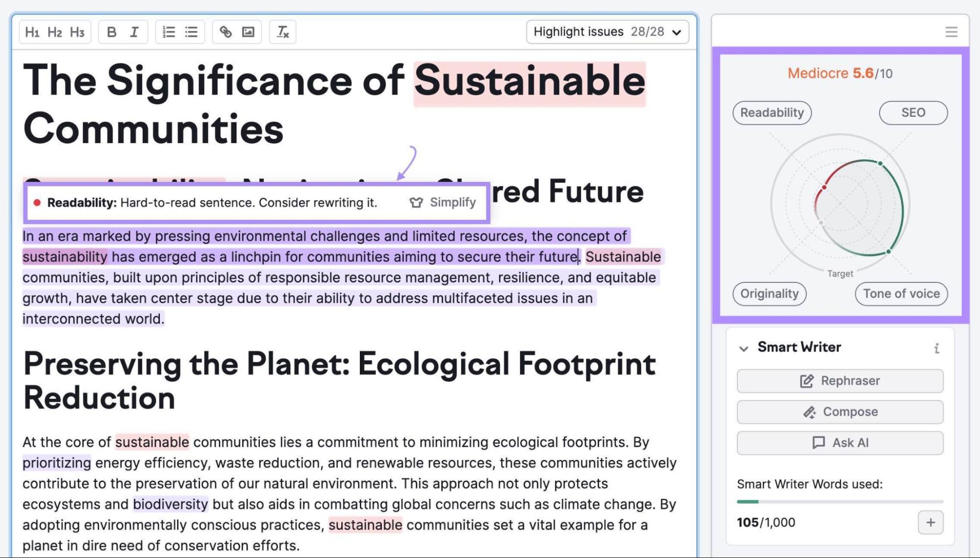Apply Heading 1 format
This screenshot has height=558, width=980.
32,32
